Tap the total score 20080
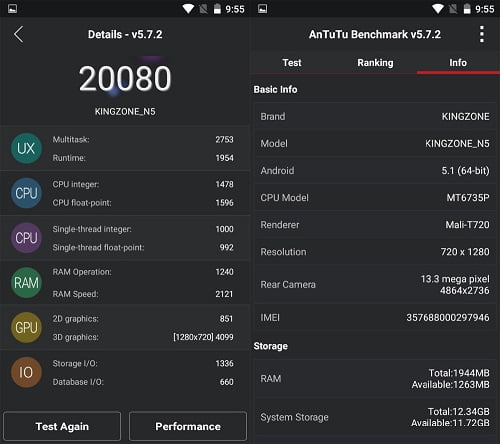 point(125,79)
